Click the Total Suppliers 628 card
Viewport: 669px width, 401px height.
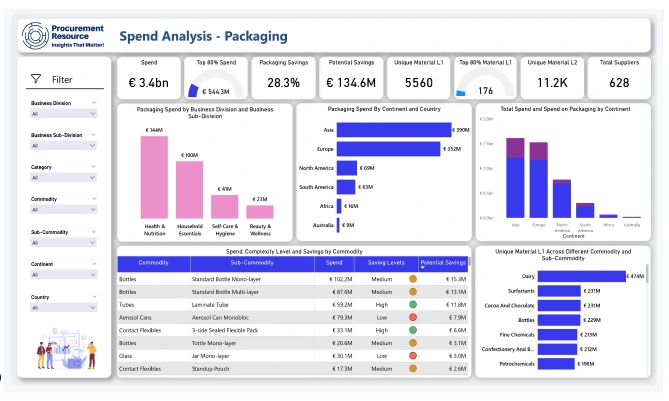(x=619, y=75)
